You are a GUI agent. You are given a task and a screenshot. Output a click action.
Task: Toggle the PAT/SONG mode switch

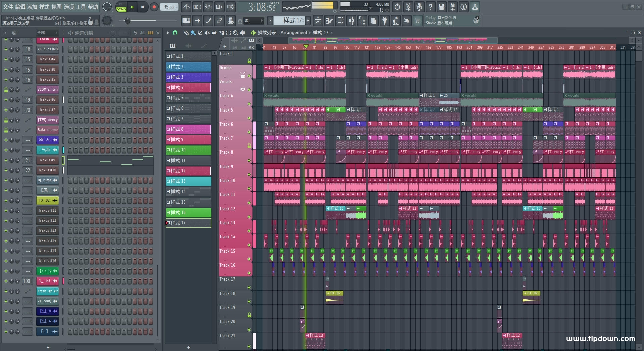click(121, 7)
